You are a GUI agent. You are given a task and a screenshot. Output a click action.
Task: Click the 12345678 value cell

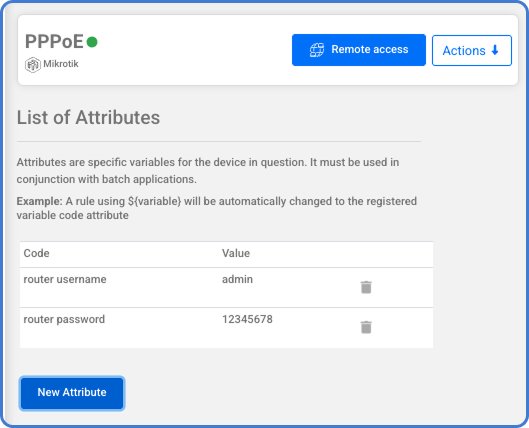(x=247, y=319)
